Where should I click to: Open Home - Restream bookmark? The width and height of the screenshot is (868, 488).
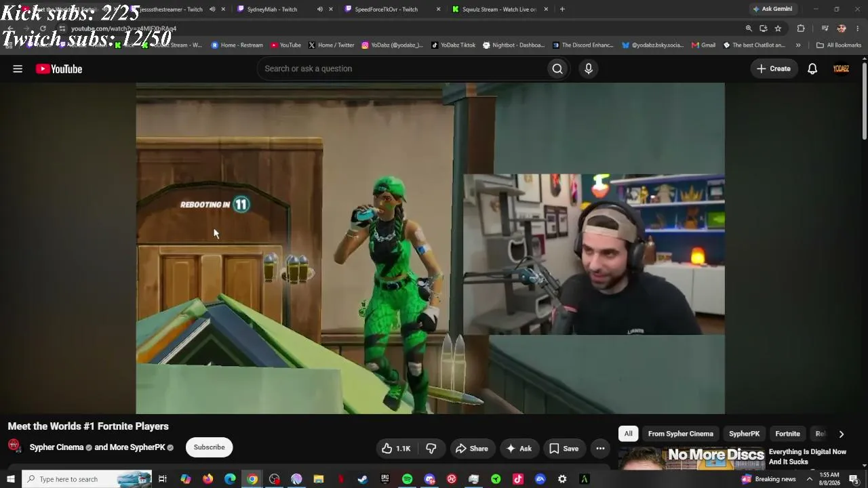(237, 45)
